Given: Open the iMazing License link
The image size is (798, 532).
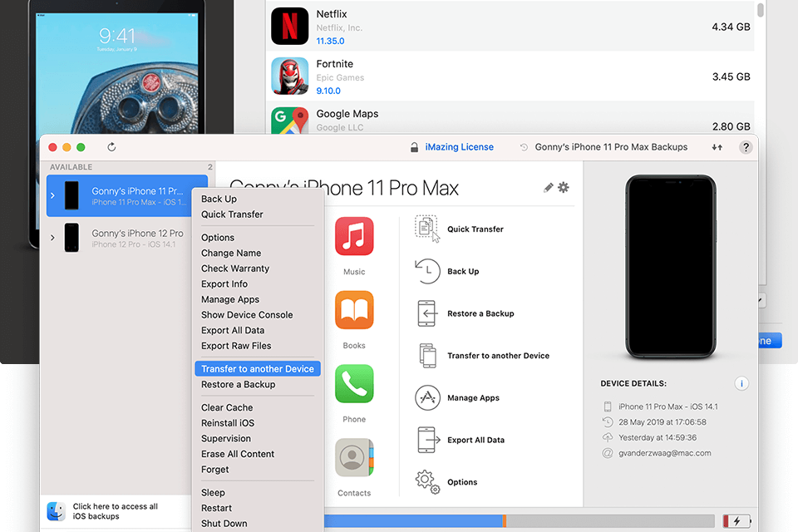Looking at the screenshot, I should [459, 147].
